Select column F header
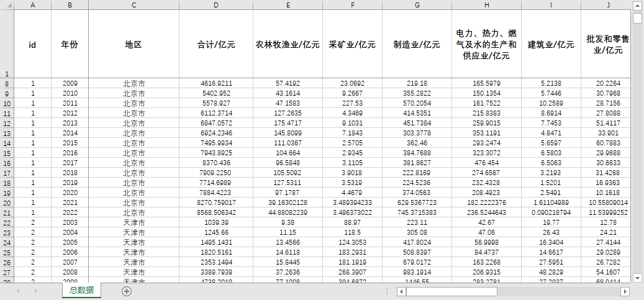The height and width of the screenshot is (300, 644). pos(352,4)
